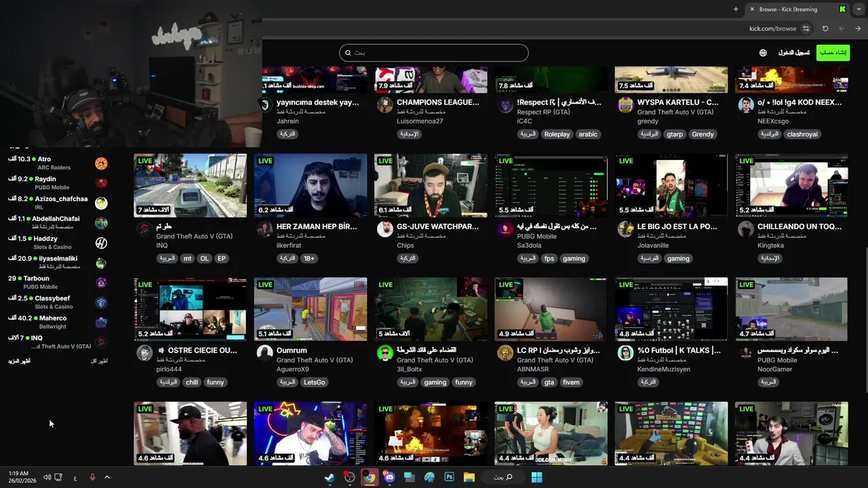Open a new browser tab
The image size is (868, 488).
click(736, 9)
